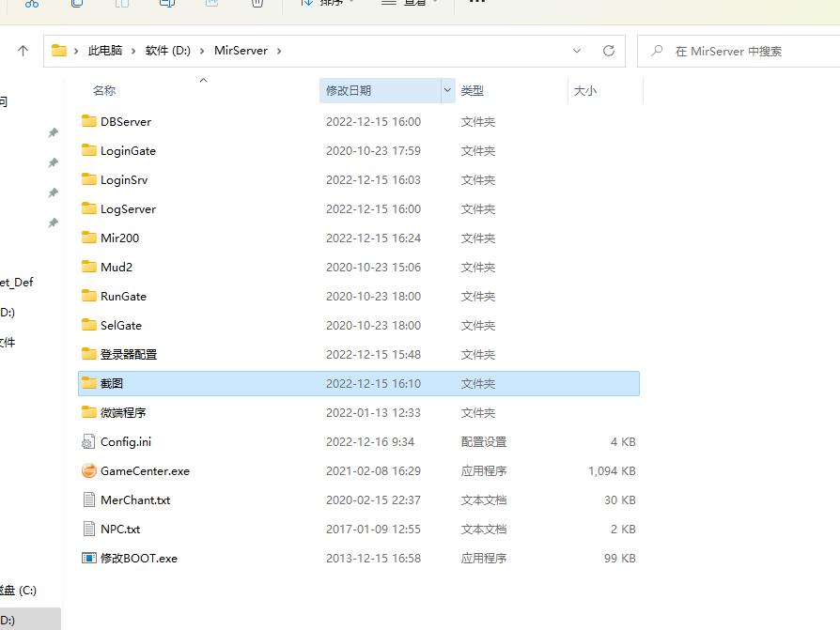Select the MerChant.txt document icon
The width and height of the screenshot is (840, 630).
pyautogui.click(x=89, y=499)
